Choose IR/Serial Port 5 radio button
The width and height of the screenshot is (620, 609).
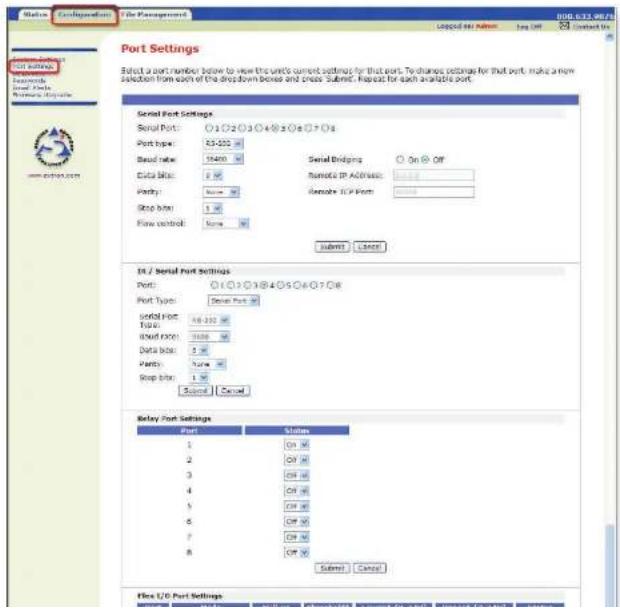point(280,285)
